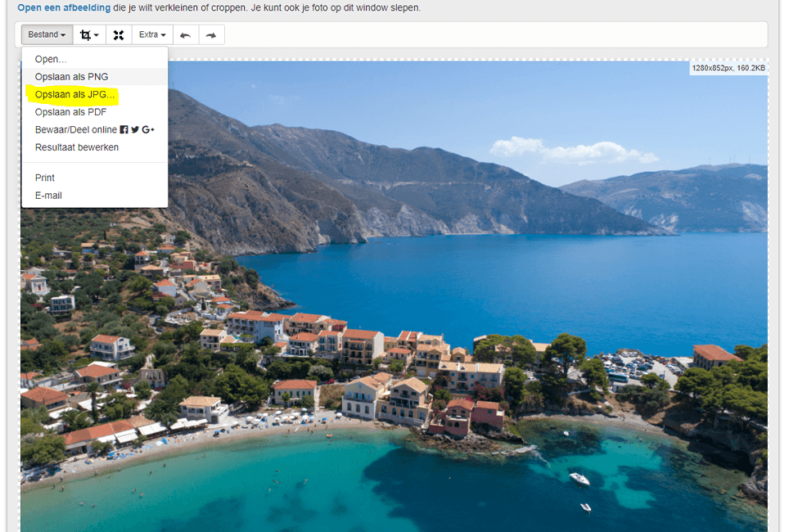Select Bewaar/Deel online entry
Viewport: 798px width, 532px height.
[75, 130]
